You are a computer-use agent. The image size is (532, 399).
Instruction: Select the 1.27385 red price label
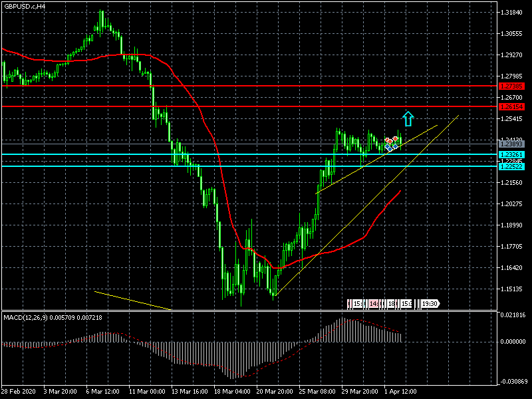[512, 86]
